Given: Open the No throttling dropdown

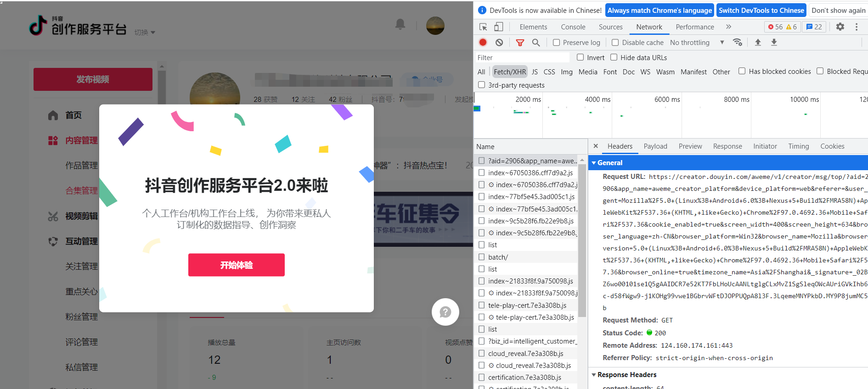Looking at the screenshot, I should pos(697,42).
